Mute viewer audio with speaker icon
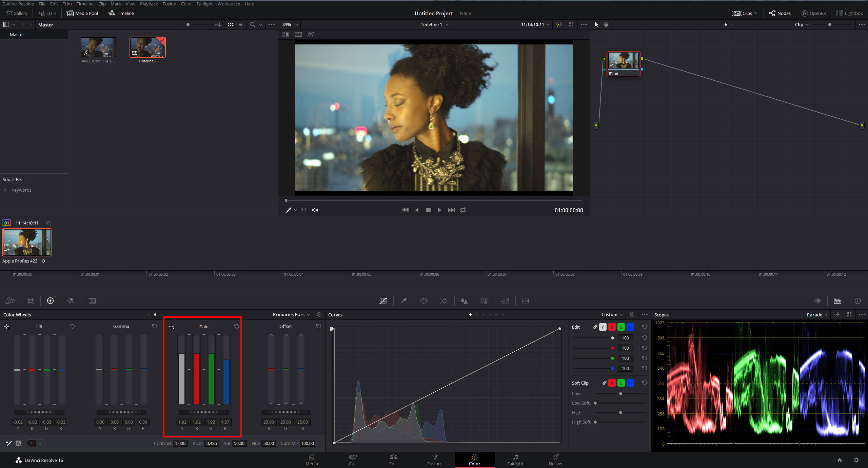The height and width of the screenshot is (468, 868). pyautogui.click(x=315, y=210)
